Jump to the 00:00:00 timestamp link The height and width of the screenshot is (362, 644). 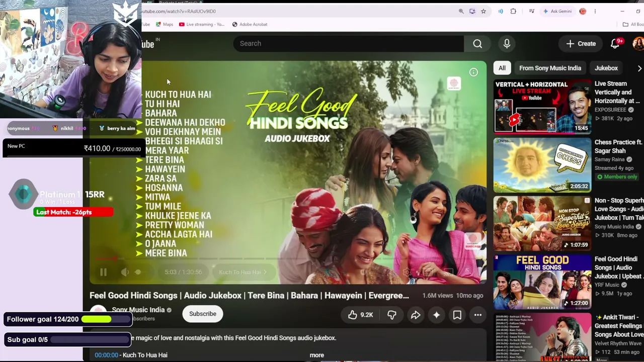tap(106, 355)
